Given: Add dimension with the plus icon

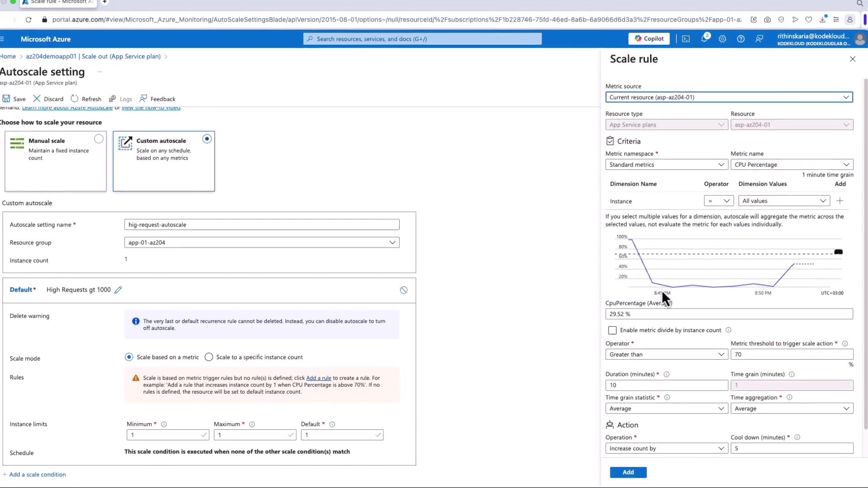Looking at the screenshot, I should click(x=840, y=201).
